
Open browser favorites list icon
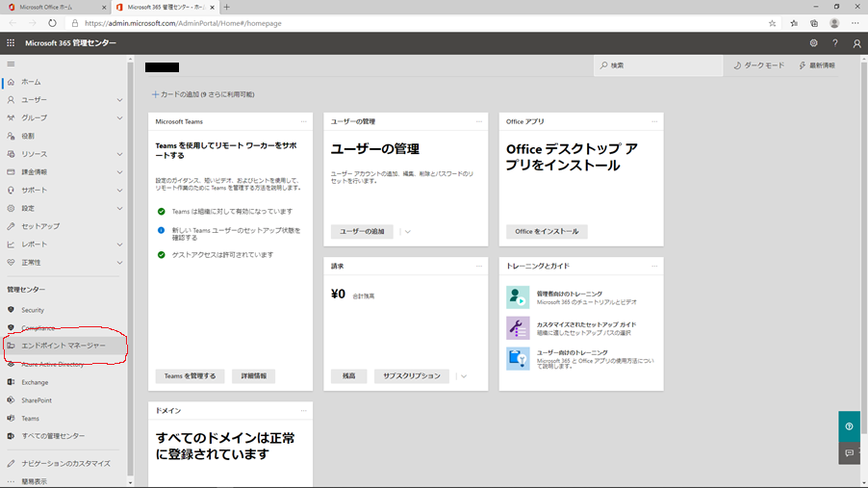coord(794,23)
